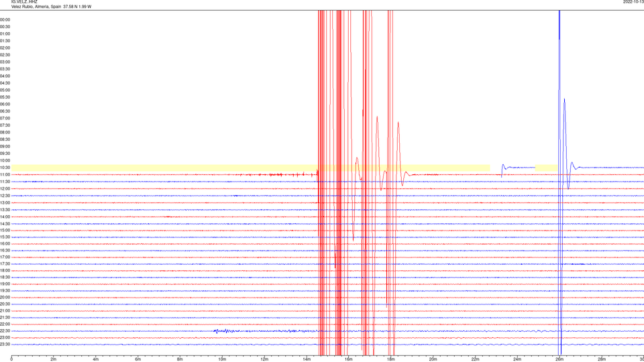
Task: Click the 22m axis tick label
Action: pos(475,359)
